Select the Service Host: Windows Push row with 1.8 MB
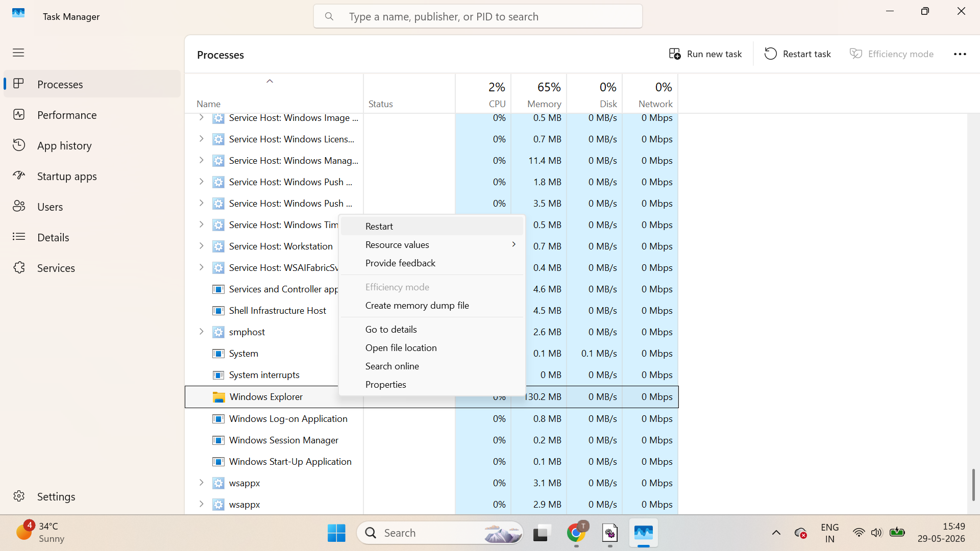 [431, 182]
